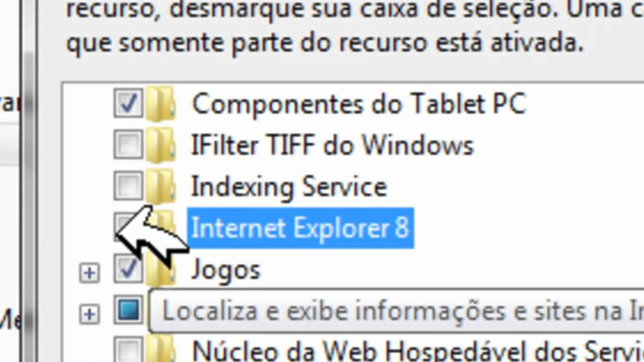The width and height of the screenshot is (644, 362).
Task: Click the Componentes do Tablet PC folder icon
Action: [160, 104]
